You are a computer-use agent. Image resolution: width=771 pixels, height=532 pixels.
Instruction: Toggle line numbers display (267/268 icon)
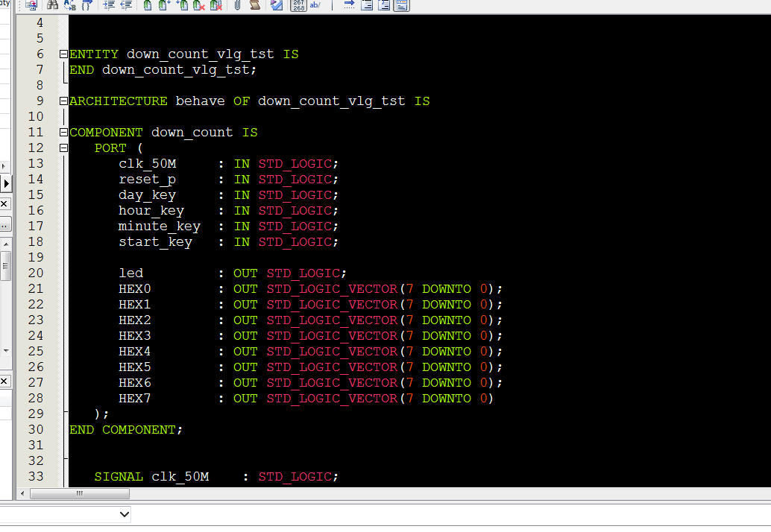[298, 5]
